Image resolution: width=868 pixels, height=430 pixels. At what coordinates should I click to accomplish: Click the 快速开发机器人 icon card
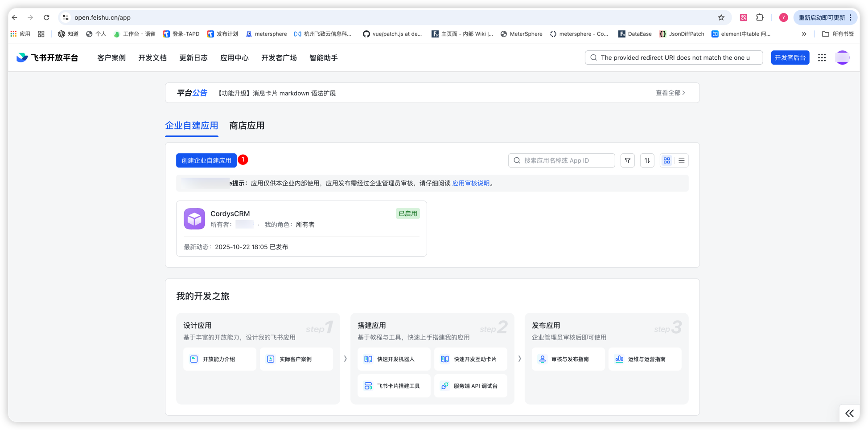[367, 359]
